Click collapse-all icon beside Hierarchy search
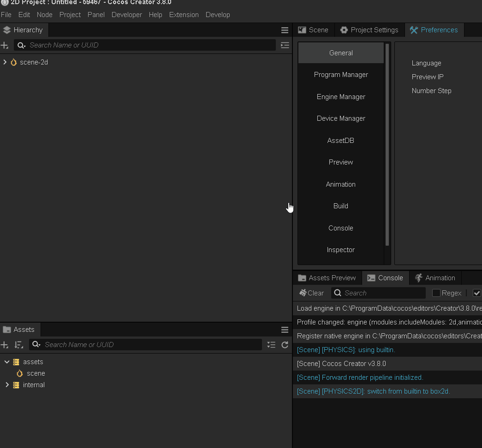The image size is (482, 448). pos(285,45)
